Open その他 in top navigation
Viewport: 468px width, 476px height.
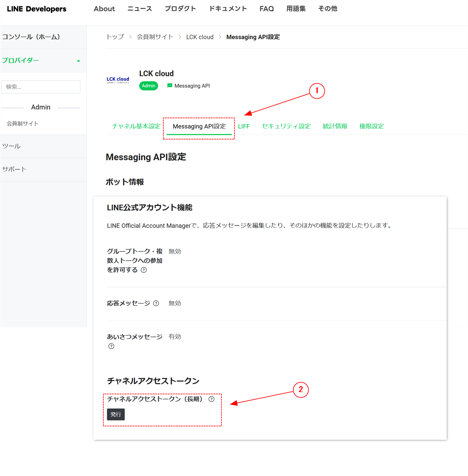[328, 9]
